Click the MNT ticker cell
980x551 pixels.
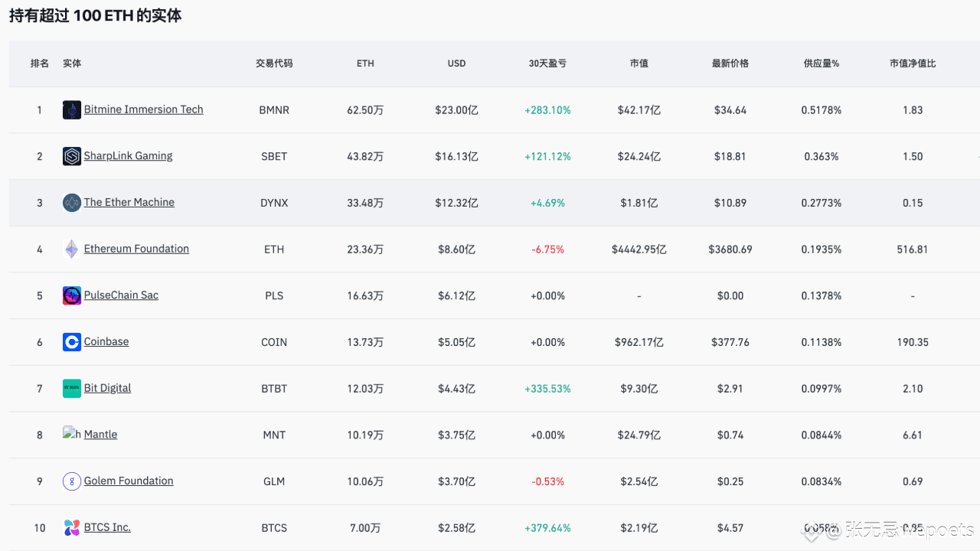point(274,435)
